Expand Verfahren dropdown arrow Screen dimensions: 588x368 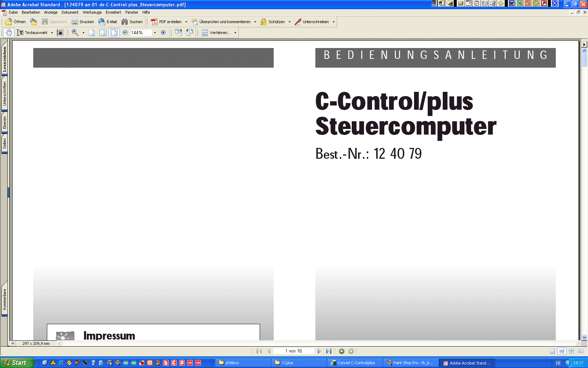click(x=235, y=33)
